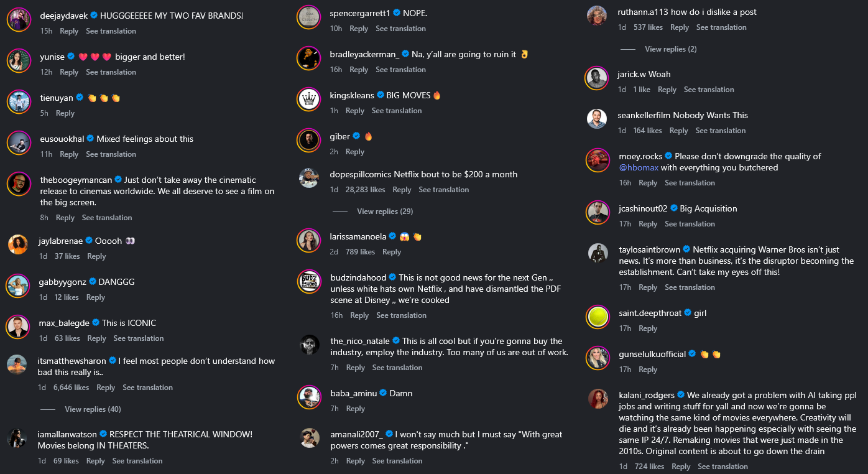The height and width of the screenshot is (474, 868).
Task: Show the 2 replies under ruthann.a113
Action: coord(670,49)
